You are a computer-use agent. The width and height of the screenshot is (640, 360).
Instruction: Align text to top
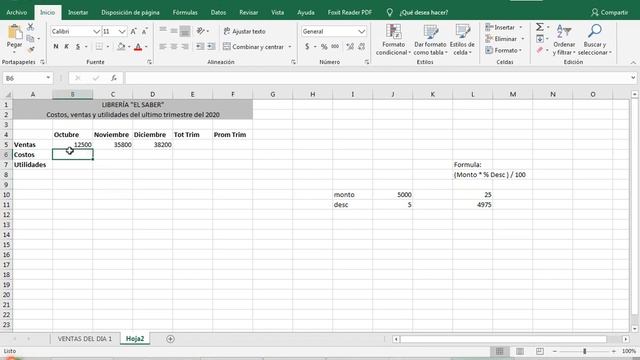click(163, 31)
